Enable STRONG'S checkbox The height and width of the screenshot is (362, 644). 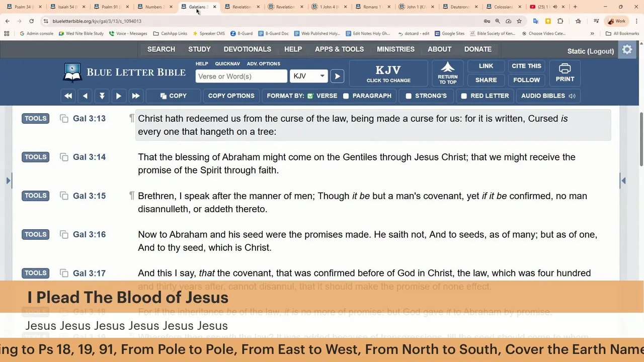pyautogui.click(x=409, y=96)
